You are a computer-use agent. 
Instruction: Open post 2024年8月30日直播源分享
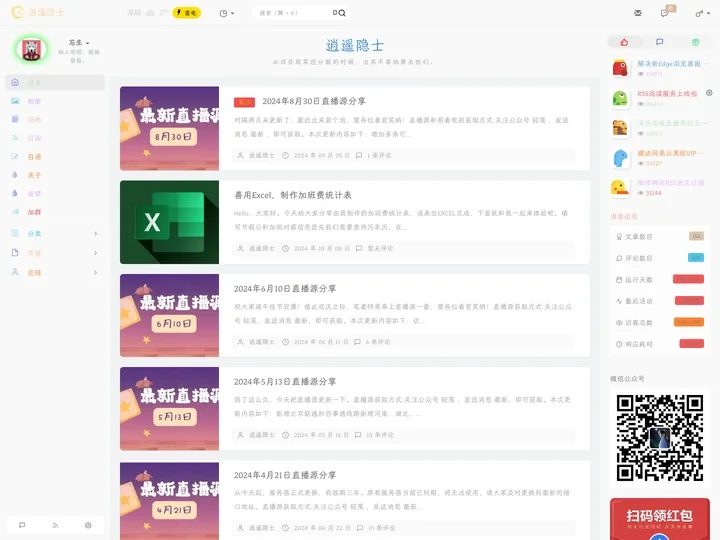click(x=314, y=101)
